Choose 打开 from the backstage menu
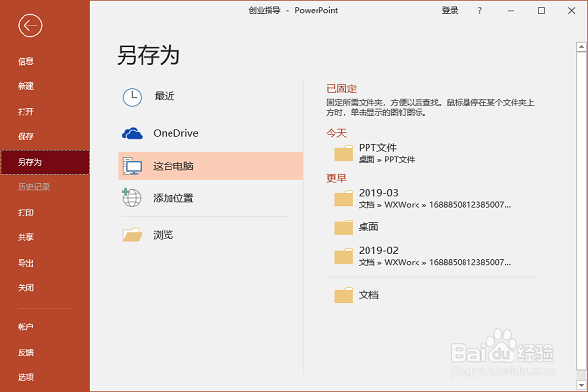The image size is (588, 392). click(25, 112)
